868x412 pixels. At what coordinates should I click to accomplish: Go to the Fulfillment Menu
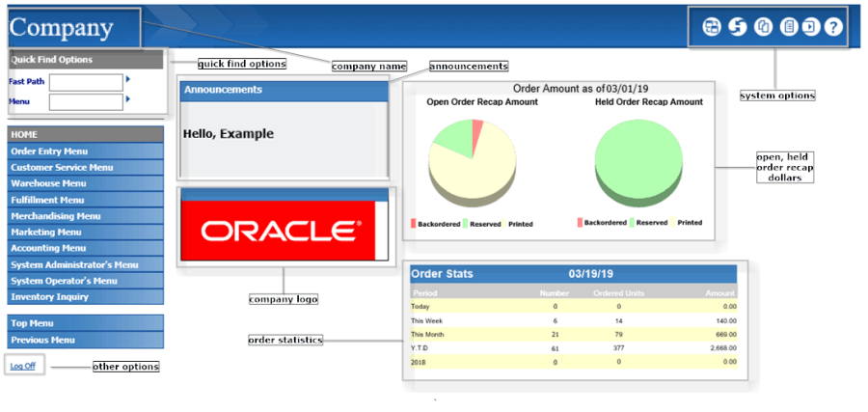86,200
